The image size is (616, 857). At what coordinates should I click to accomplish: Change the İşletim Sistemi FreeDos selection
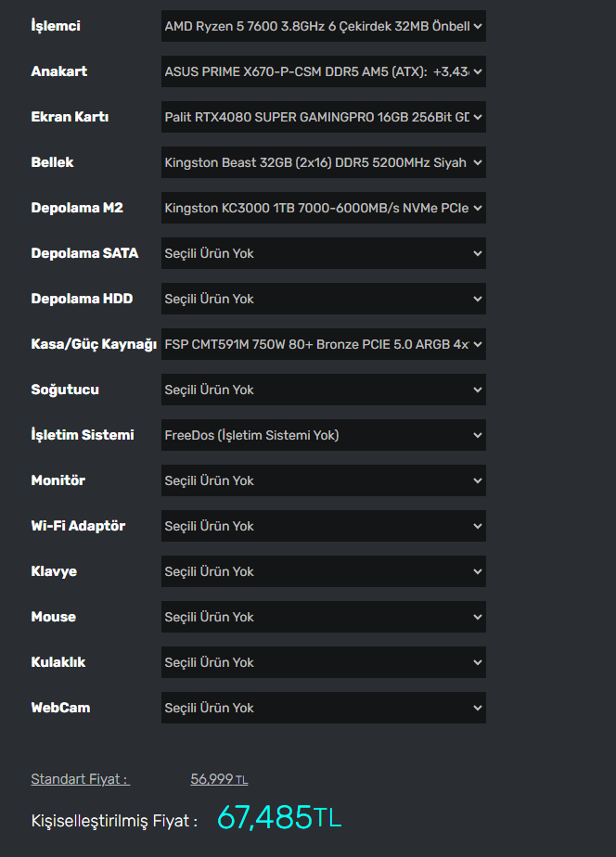323,435
